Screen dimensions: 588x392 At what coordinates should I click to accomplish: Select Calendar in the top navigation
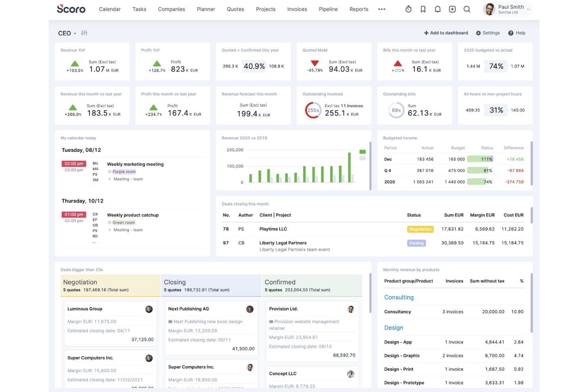pos(110,9)
